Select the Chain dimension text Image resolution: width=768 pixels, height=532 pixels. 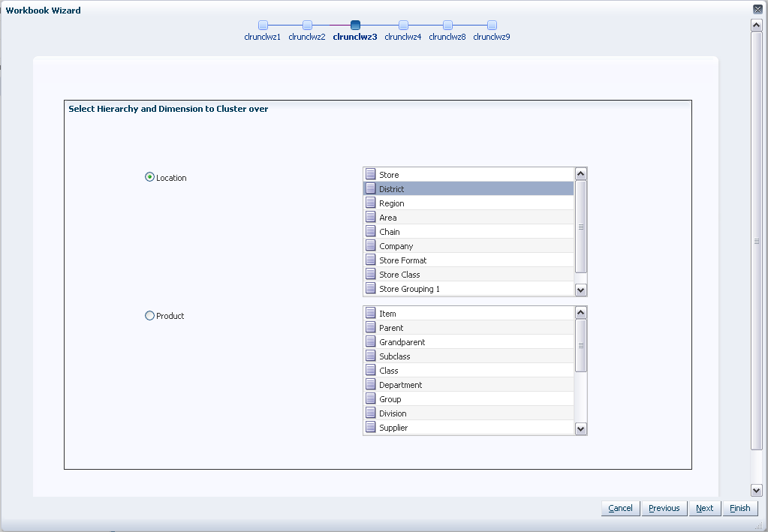390,232
